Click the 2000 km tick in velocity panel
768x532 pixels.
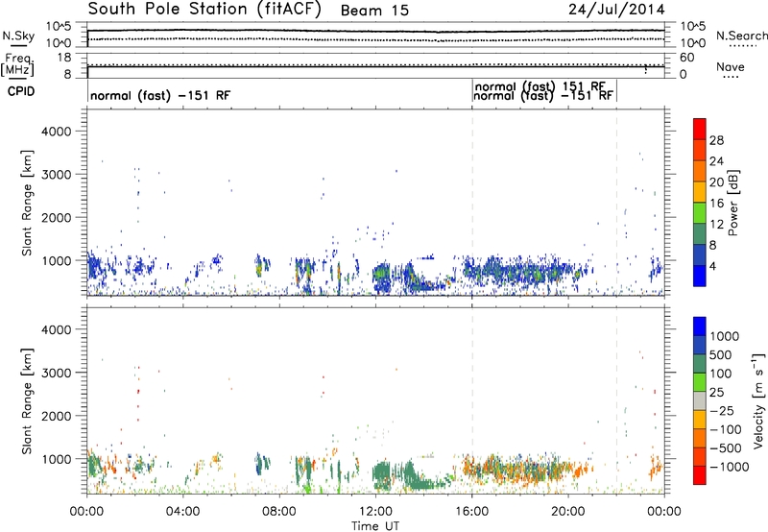pyautogui.click(x=56, y=416)
